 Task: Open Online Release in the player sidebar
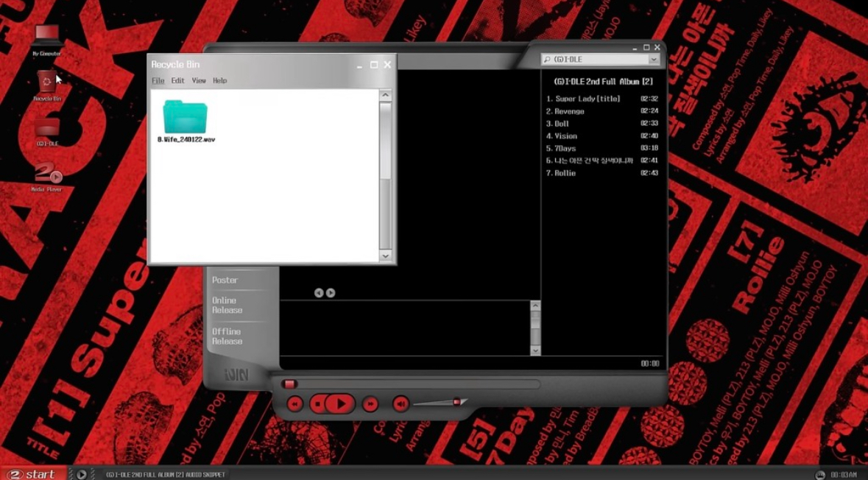point(227,305)
